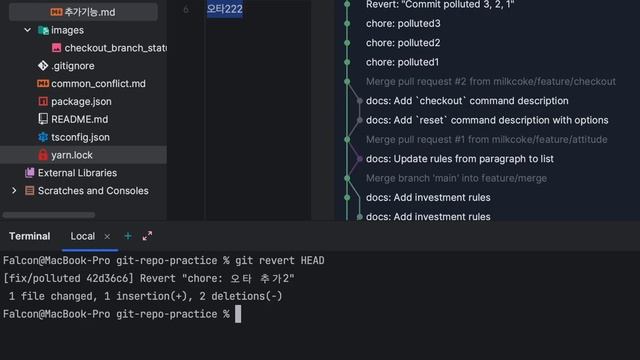Select commit chore: polluted1
The height and width of the screenshot is (360, 640).
point(402,62)
